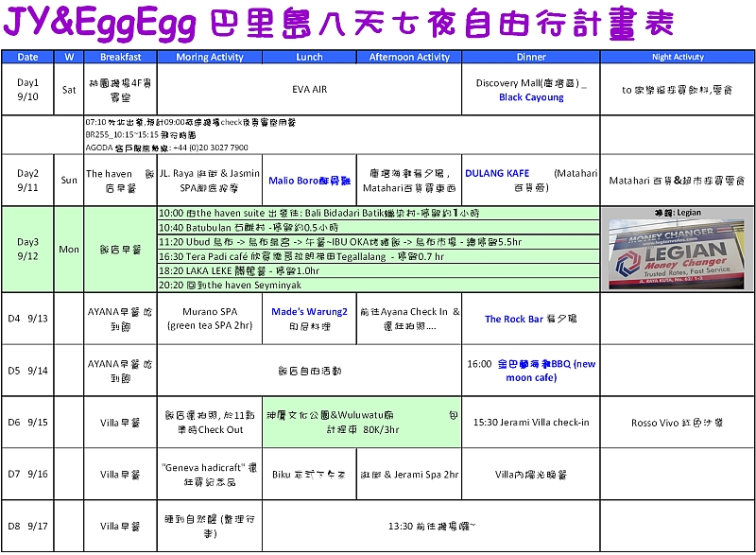Select the Ayana Check In cell
This screenshot has width=756, height=555.
point(409,319)
